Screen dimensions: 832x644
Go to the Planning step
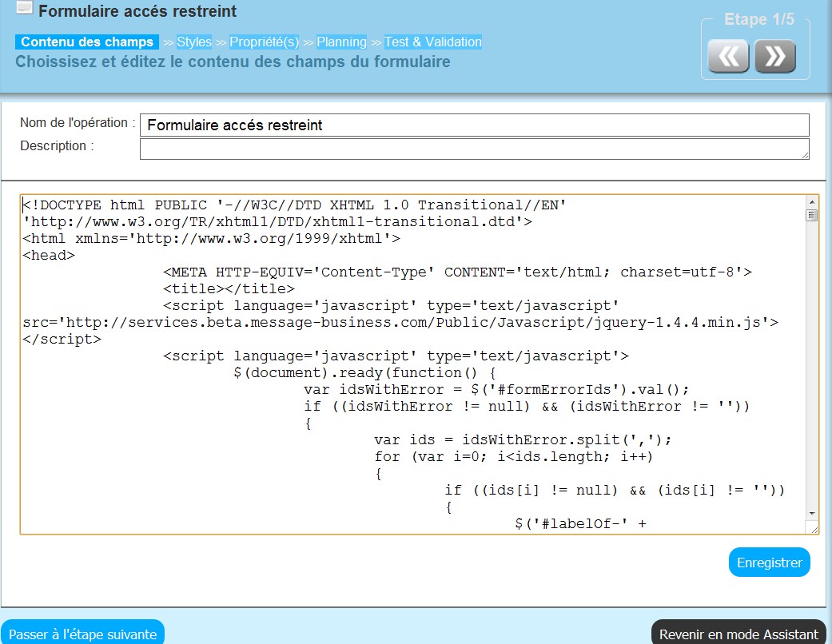(x=342, y=42)
